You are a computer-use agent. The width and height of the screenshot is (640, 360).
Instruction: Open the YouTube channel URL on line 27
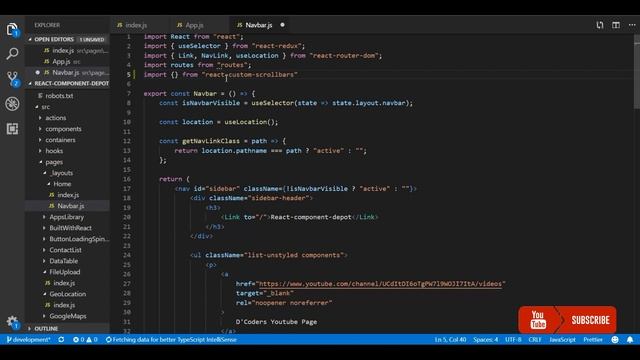click(x=380, y=284)
